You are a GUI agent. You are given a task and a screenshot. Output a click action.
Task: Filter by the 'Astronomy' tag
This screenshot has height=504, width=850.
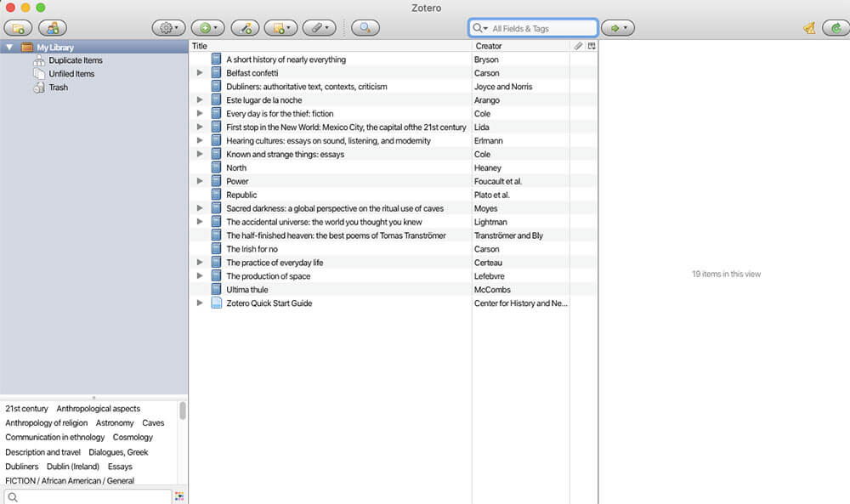click(x=115, y=422)
